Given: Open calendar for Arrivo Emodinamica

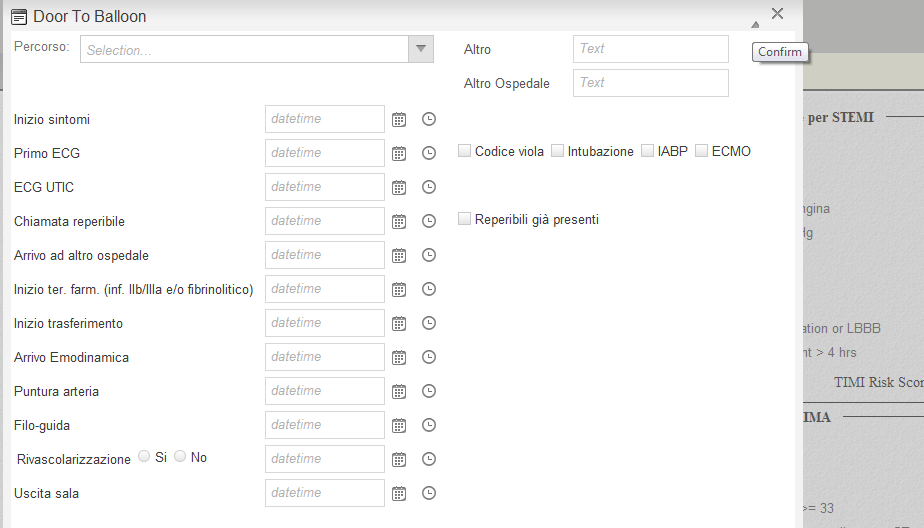Looking at the screenshot, I should click(x=399, y=357).
